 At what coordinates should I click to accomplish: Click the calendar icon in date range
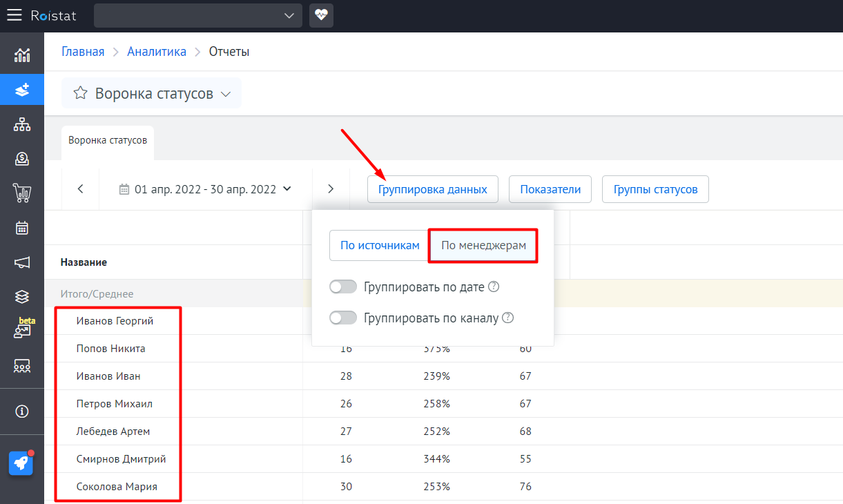click(124, 189)
